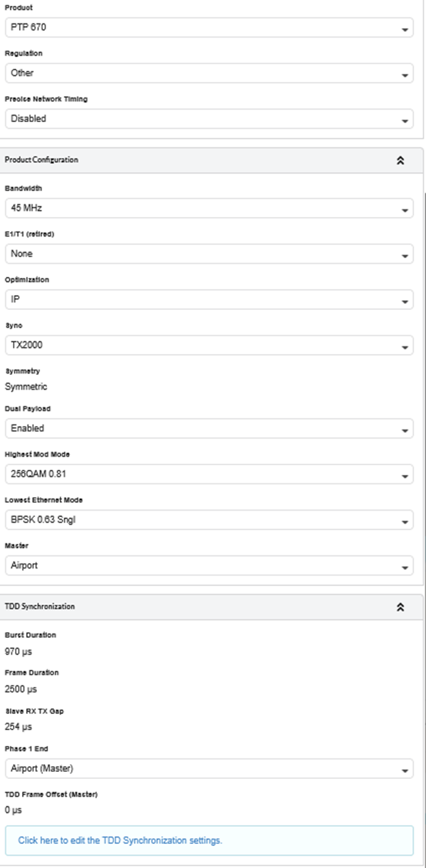Collapse the TDD Synchronization panel chevron
Viewport: 426px width, 868px height.
pos(400,607)
